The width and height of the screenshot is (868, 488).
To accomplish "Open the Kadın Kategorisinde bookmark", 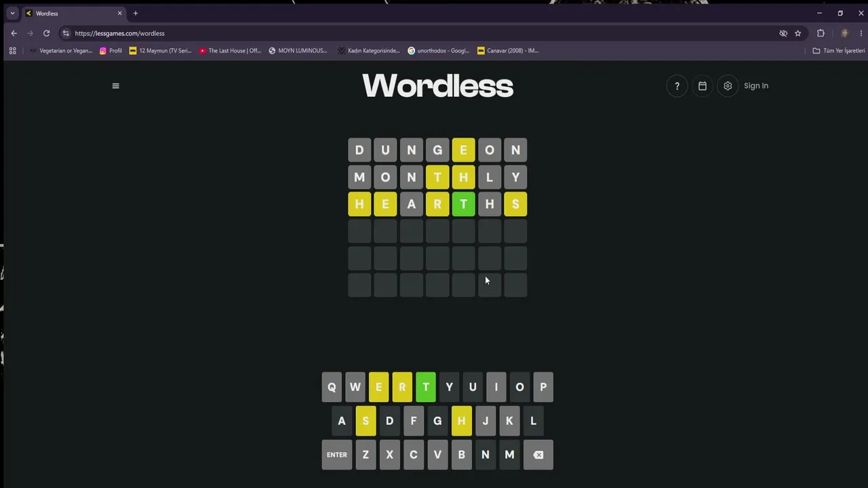I will pos(369,51).
